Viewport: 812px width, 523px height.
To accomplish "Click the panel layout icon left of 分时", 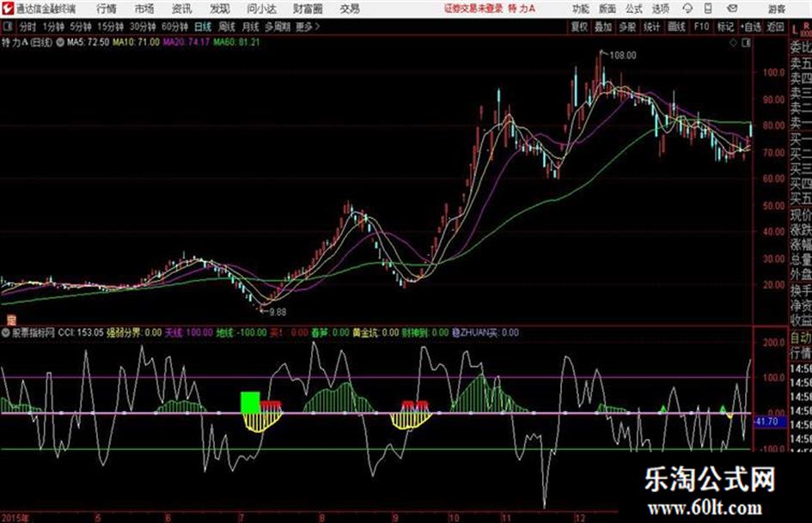I will pos(8,27).
